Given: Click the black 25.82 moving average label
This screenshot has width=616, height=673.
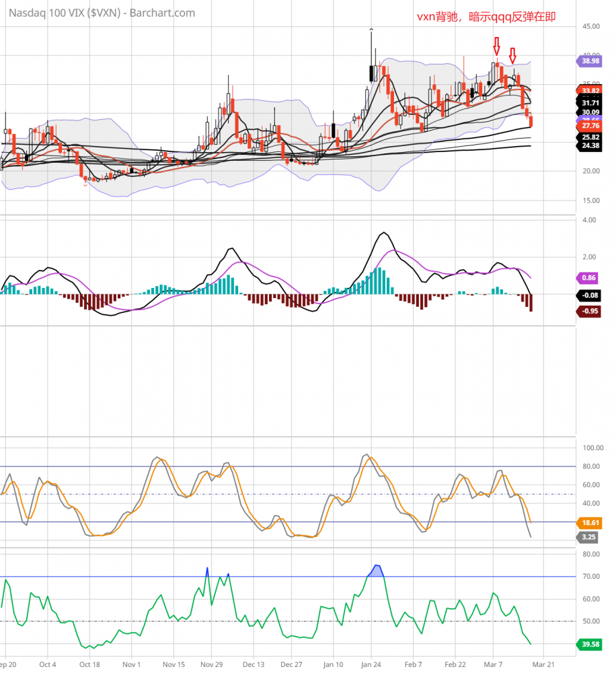Looking at the screenshot, I should click(590, 137).
